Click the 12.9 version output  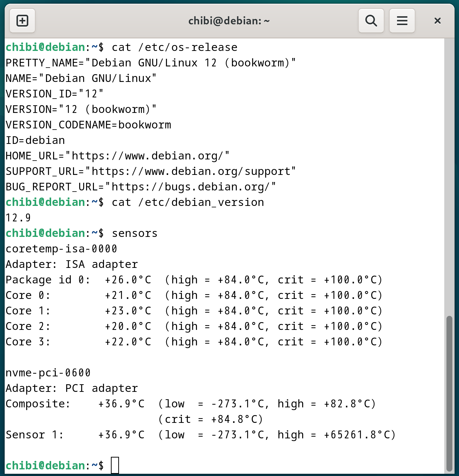click(18, 218)
